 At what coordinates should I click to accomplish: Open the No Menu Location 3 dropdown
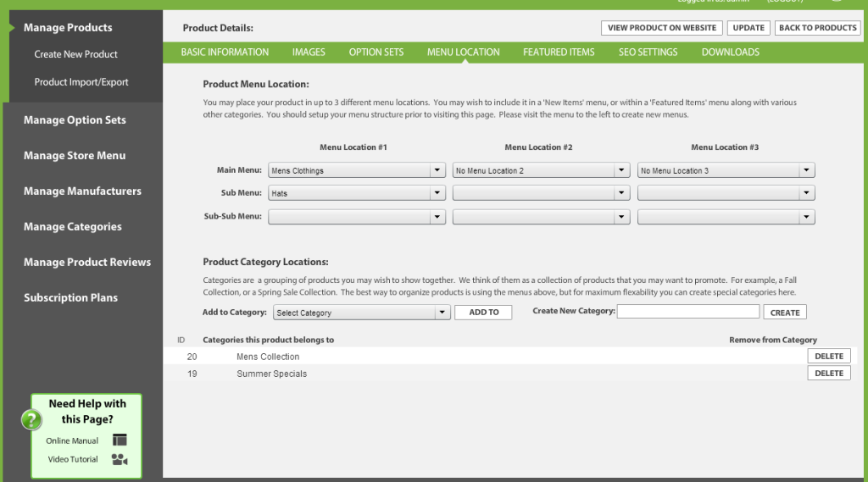pos(726,170)
